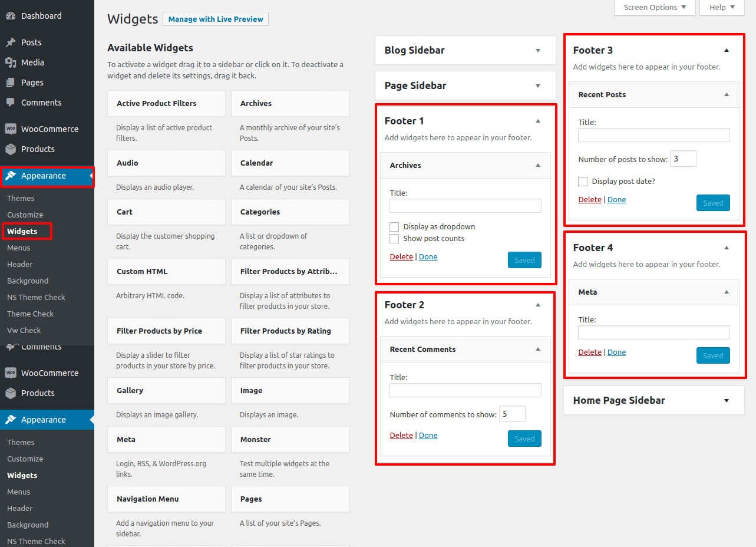
Task: Click Delete link in the Meta widget
Action: click(x=590, y=352)
